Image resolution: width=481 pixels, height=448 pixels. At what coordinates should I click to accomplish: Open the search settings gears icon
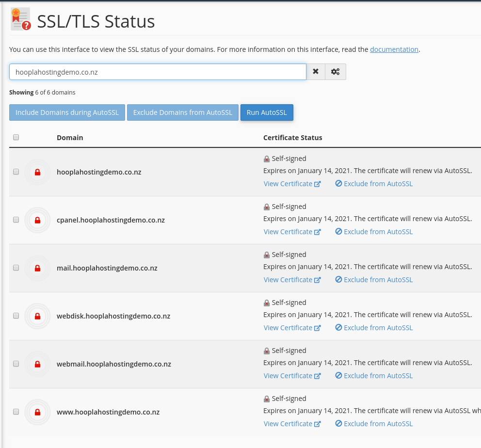335,72
